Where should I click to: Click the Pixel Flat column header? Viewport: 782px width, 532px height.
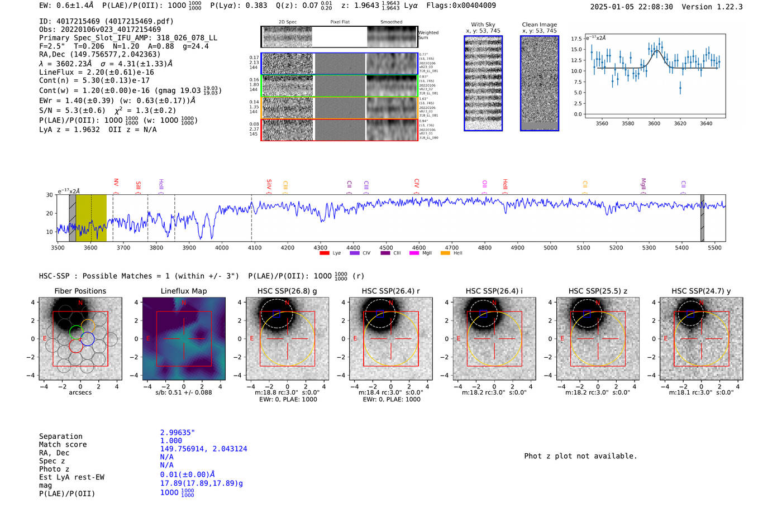(340, 22)
